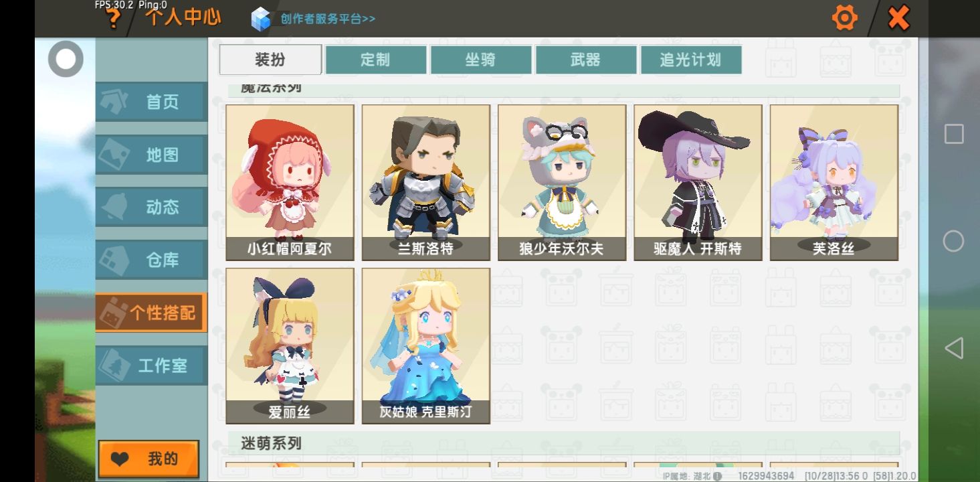Image resolution: width=980 pixels, height=482 pixels.
Task: Tap the question mark help icon
Action: (114, 19)
